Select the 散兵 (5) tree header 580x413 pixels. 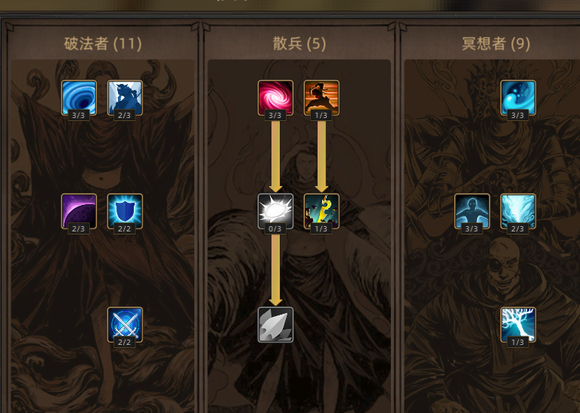coord(299,44)
